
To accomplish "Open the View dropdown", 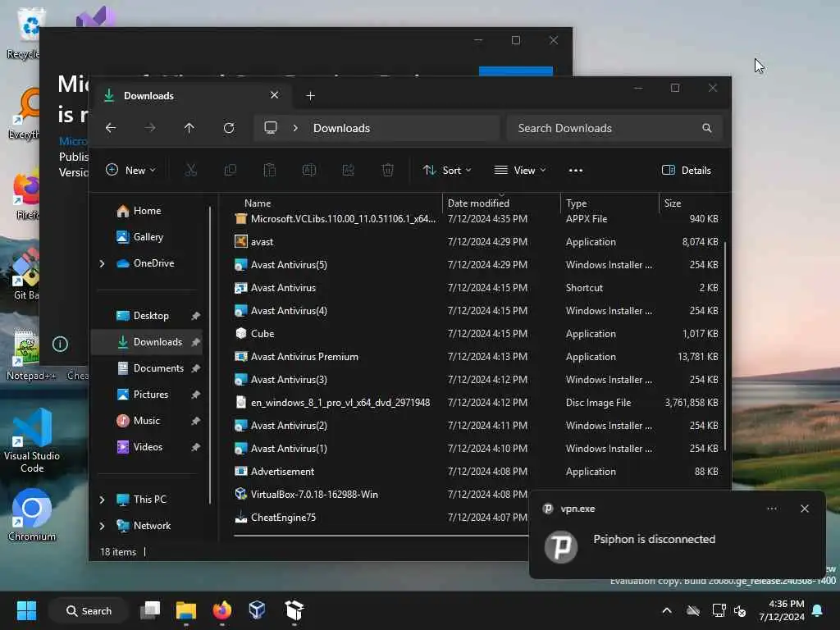I will click(x=519, y=171).
